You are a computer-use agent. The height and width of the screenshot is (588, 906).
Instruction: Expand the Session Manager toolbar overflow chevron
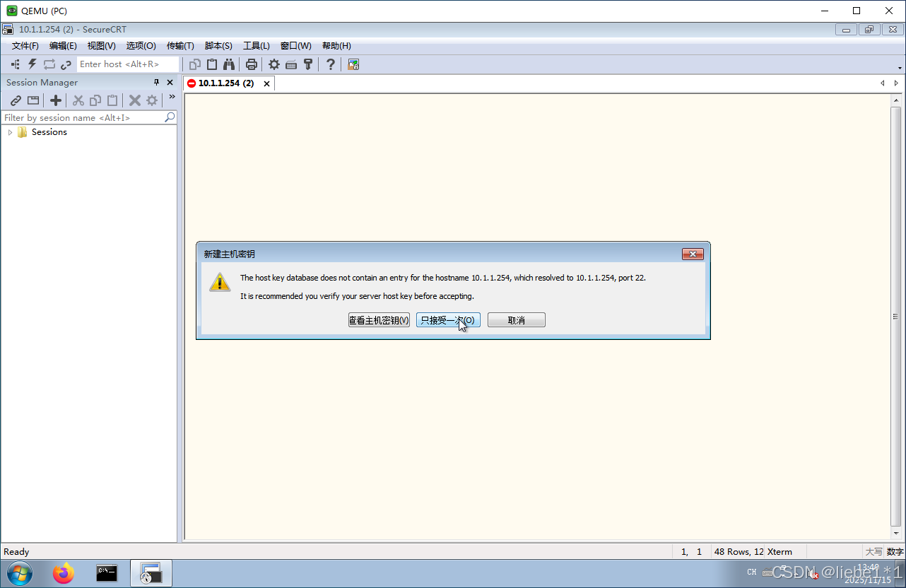tap(172, 97)
